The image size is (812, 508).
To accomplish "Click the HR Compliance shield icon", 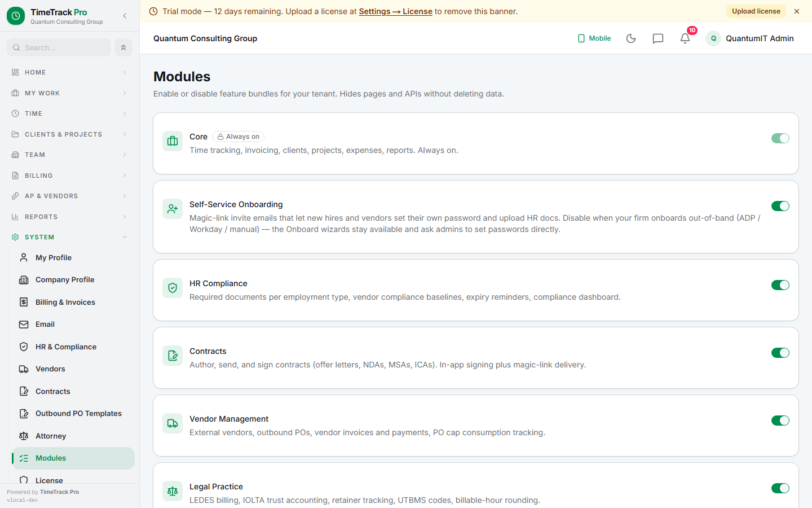I will pyautogui.click(x=173, y=288).
